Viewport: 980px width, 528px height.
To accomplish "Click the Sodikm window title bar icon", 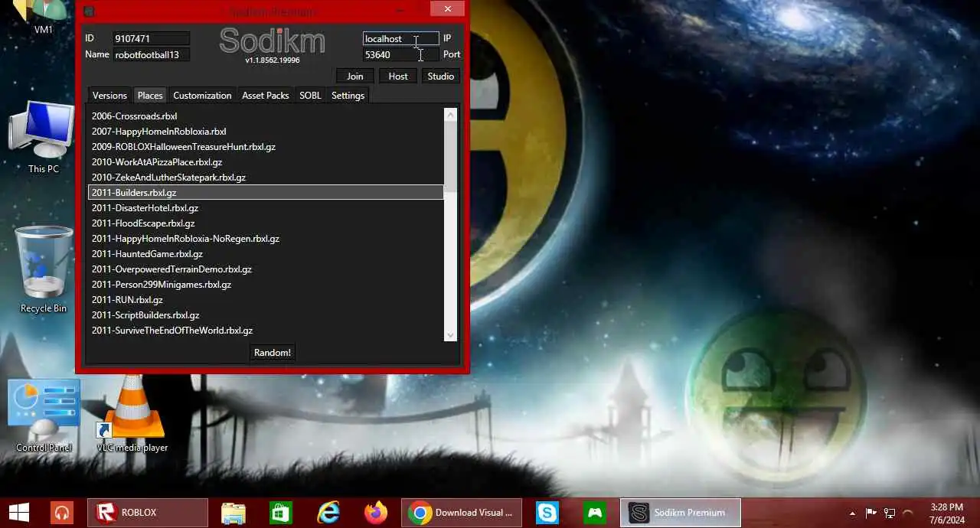I will tap(90, 11).
